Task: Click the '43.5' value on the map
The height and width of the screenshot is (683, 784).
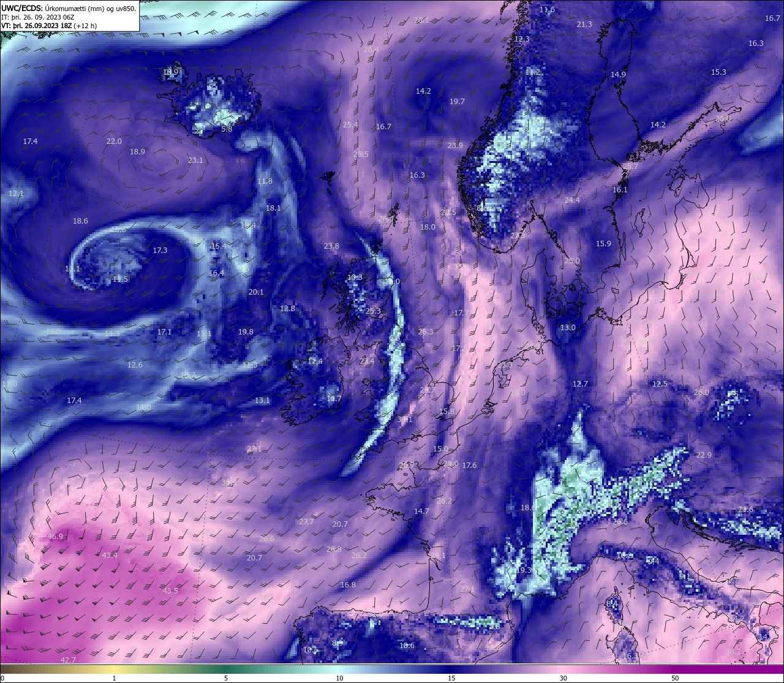Action: click(x=170, y=591)
